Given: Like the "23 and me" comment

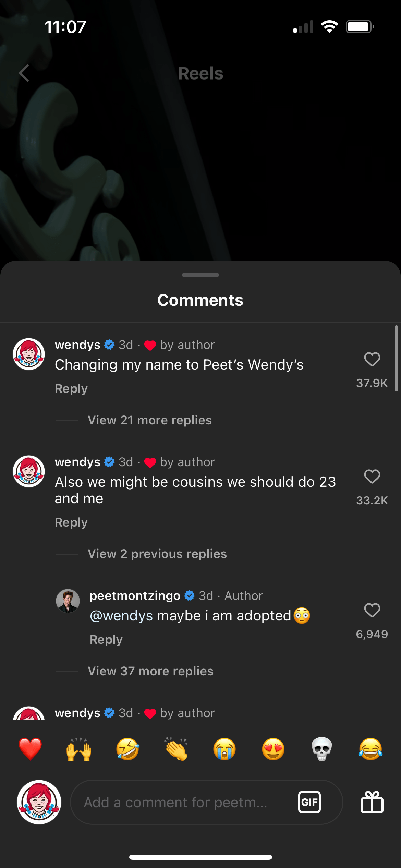Looking at the screenshot, I should click(x=372, y=477).
